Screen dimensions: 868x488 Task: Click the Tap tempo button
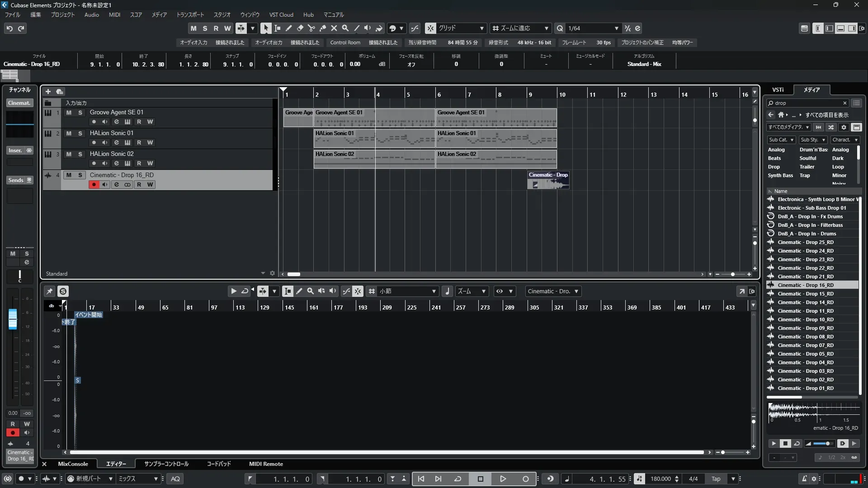pyautogui.click(x=716, y=479)
